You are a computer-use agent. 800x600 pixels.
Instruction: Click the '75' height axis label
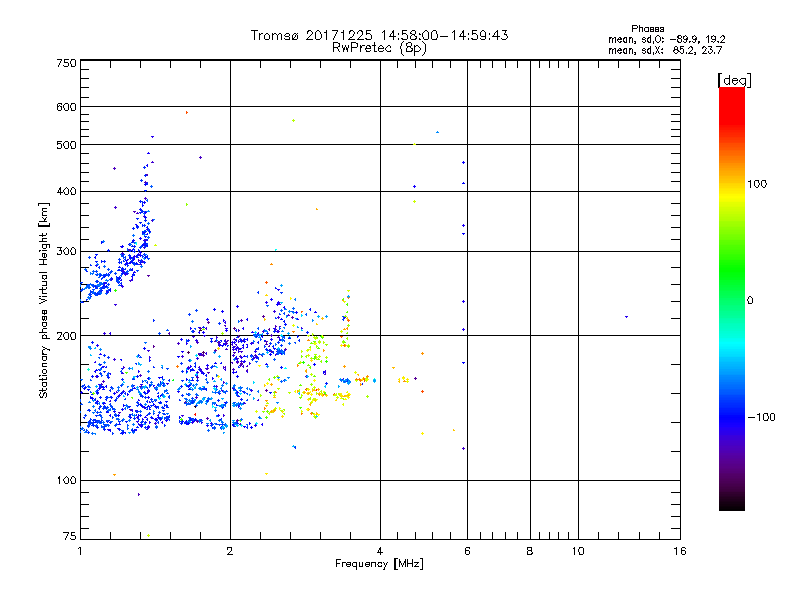(69, 536)
